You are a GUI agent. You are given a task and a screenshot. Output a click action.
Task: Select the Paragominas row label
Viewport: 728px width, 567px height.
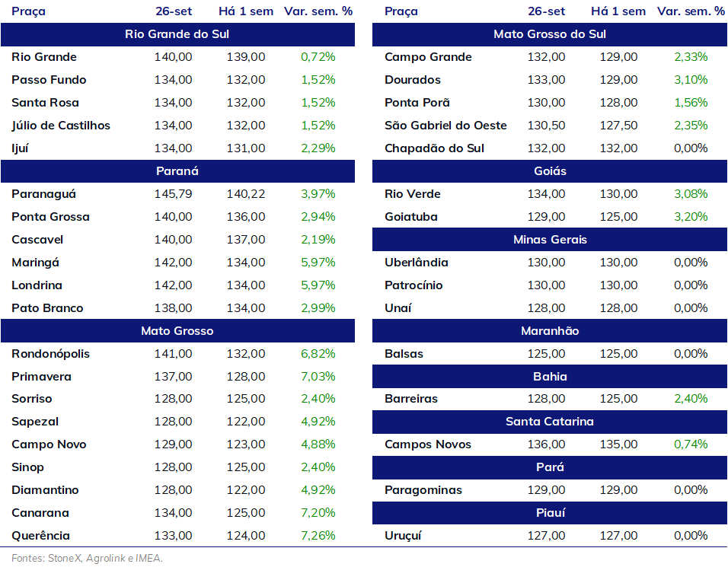[x=423, y=490]
